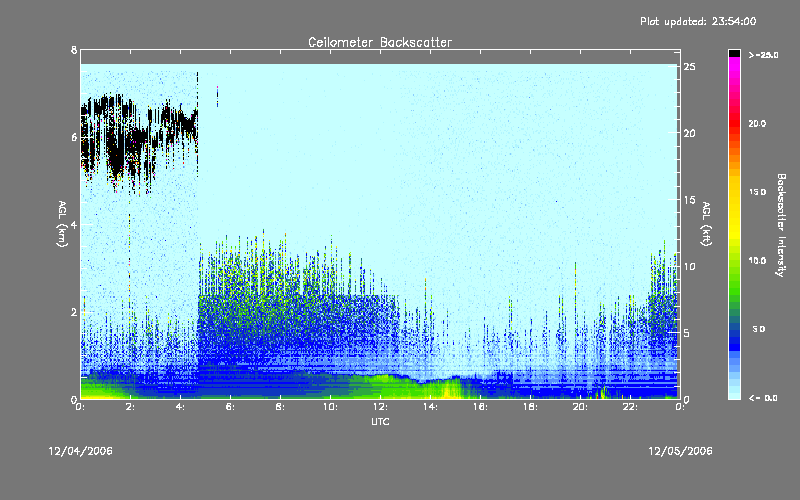Click the '5' kft tick on right axis

pyautogui.click(x=687, y=333)
